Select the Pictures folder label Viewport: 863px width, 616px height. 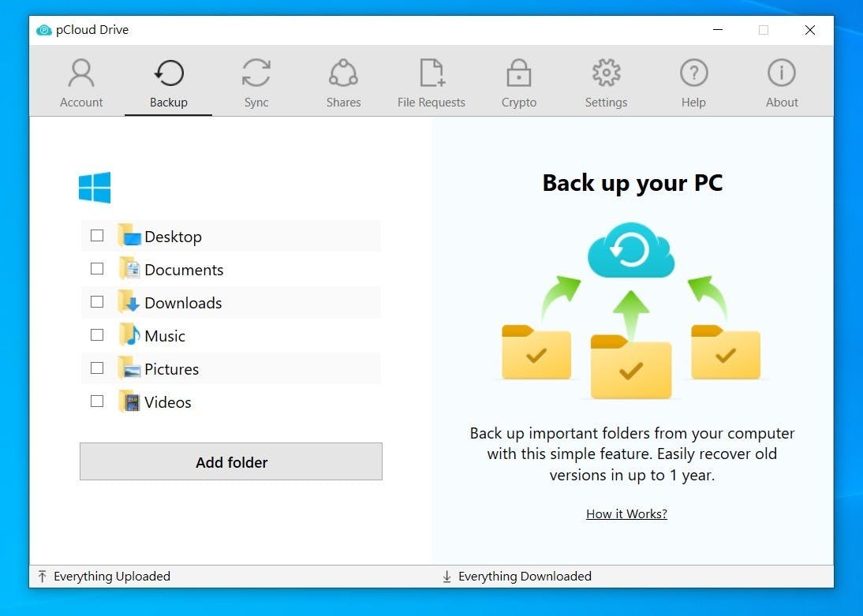tap(172, 369)
